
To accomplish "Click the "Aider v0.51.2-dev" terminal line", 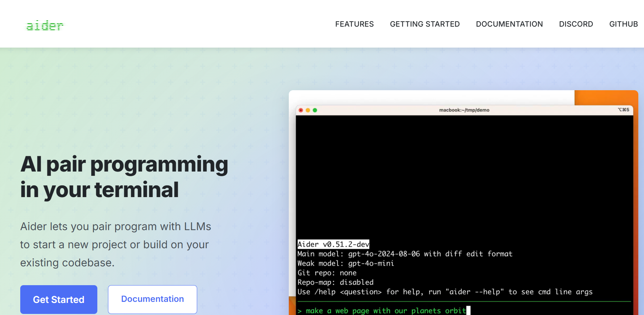I will [x=334, y=244].
